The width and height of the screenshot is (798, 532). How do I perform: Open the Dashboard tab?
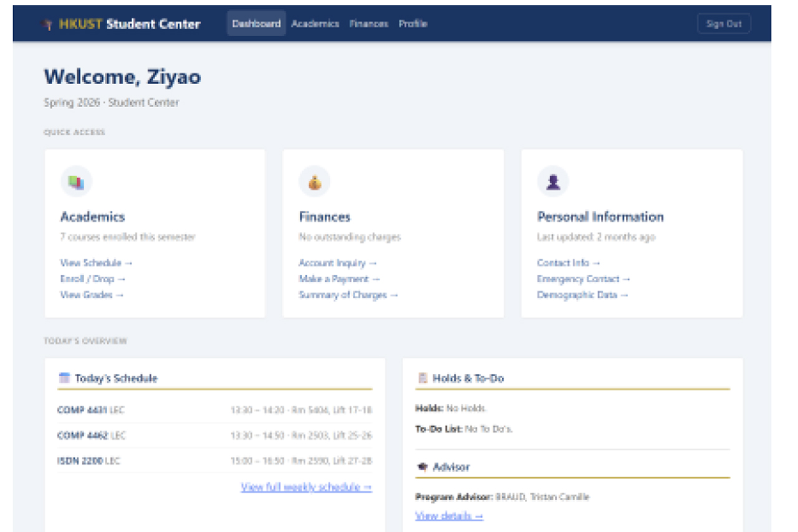coord(256,24)
